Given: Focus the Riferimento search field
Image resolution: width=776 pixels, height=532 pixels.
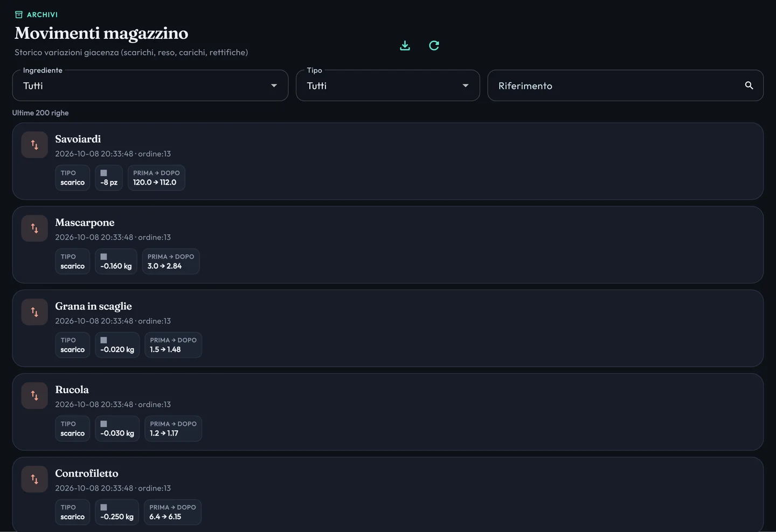Looking at the screenshot, I should click(625, 86).
